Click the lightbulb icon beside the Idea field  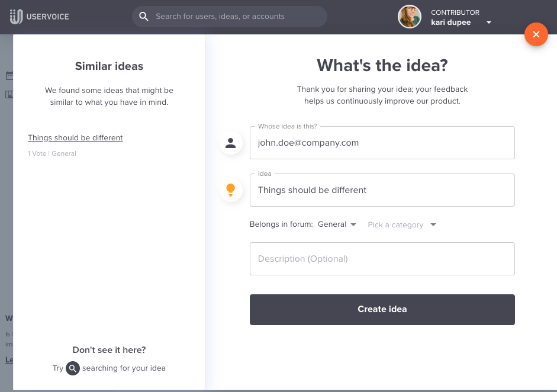click(x=230, y=190)
